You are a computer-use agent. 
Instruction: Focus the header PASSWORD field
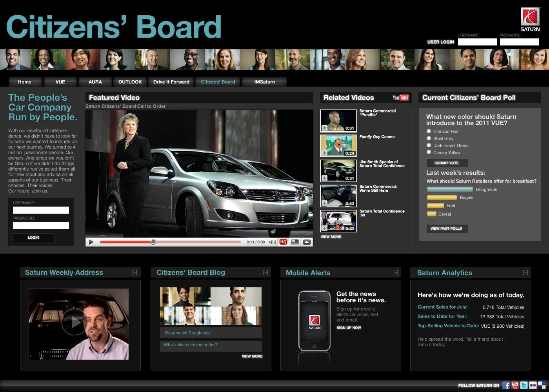(x=520, y=42)
